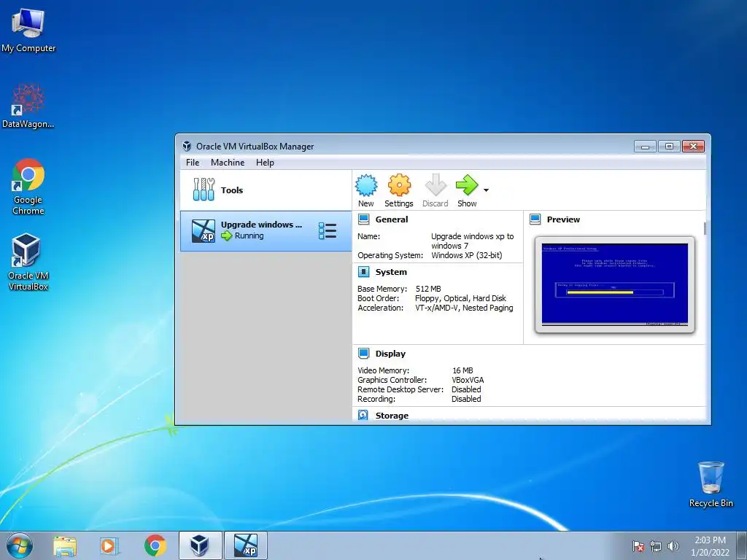Click the green Running status arrow
This screenshot has height=560, width=747.
coord(227,236)
